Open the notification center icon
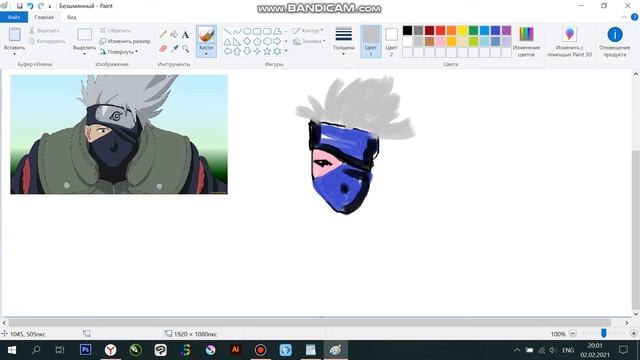640x360 pixels. click(623, 350)
